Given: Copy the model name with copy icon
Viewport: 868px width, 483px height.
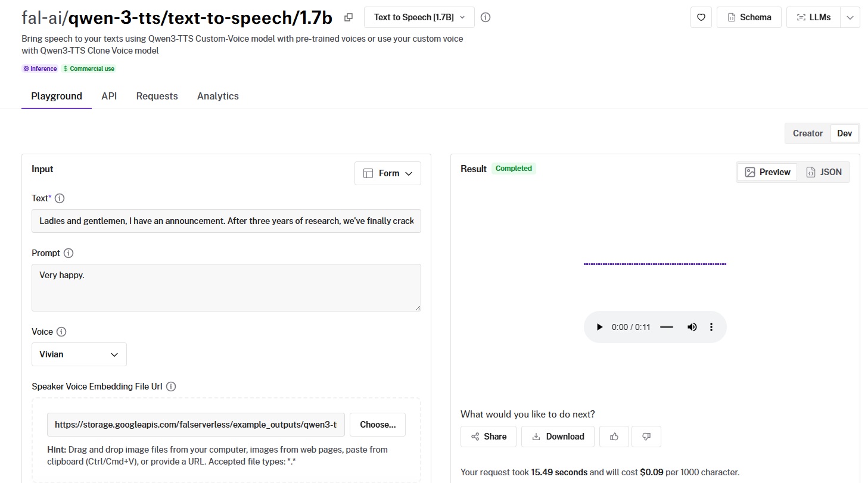Looking at the screenshot, I should click(349, 17).
